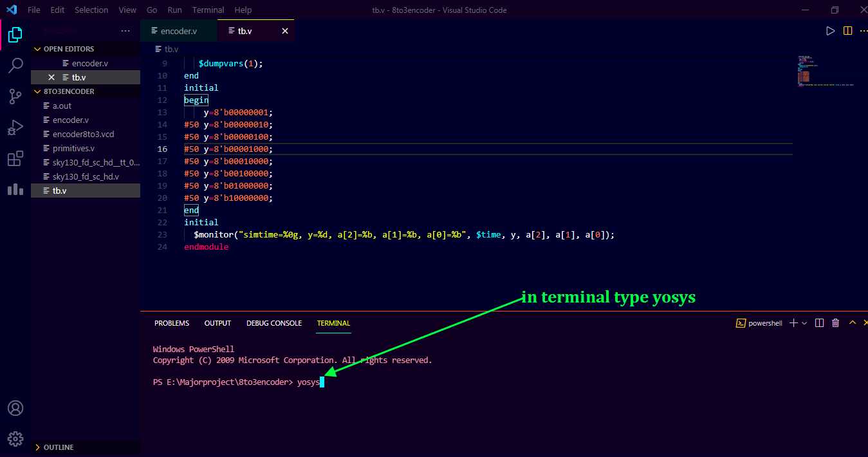Image resolution: width=868 pixels, height=457 pixels.
Task: Select tb.v in the 8TO3ENCODER folder
Action: tap(86, 191)
